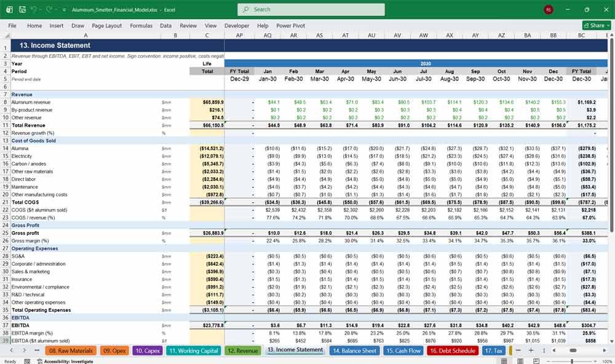Open the Formulas ribbon tab
This screenshot has width=615, height=364.
point(141,25)
